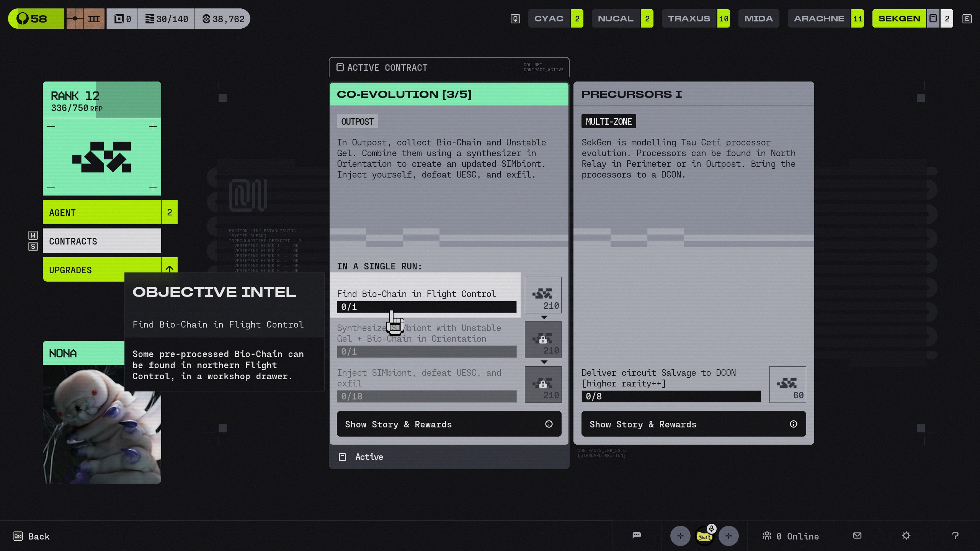Select the AGENT menu button

coord(102,212)
